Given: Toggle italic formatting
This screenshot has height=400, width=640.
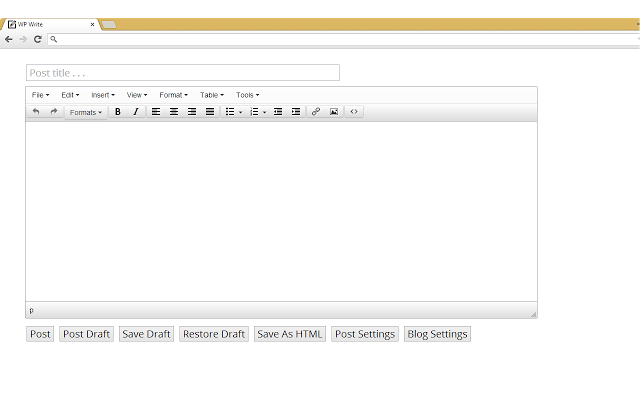Looking at the screenshot, I should pos(136,112).
